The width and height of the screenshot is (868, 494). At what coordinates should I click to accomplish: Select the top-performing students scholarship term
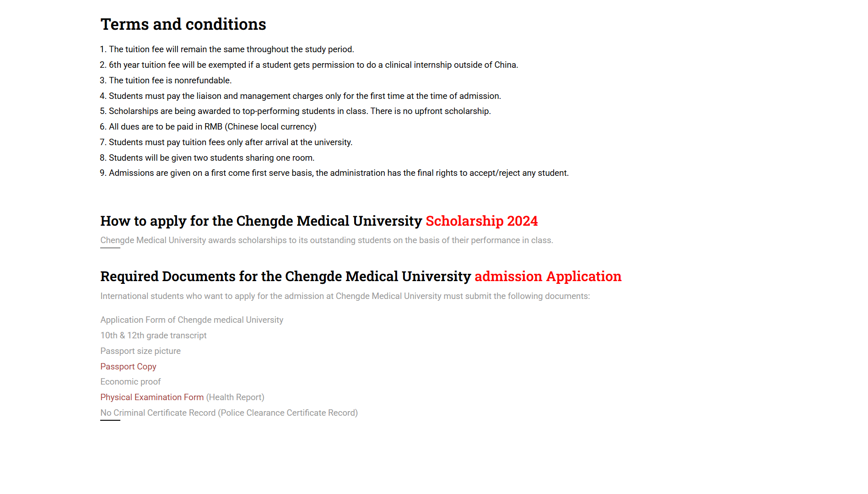(299, 111)
